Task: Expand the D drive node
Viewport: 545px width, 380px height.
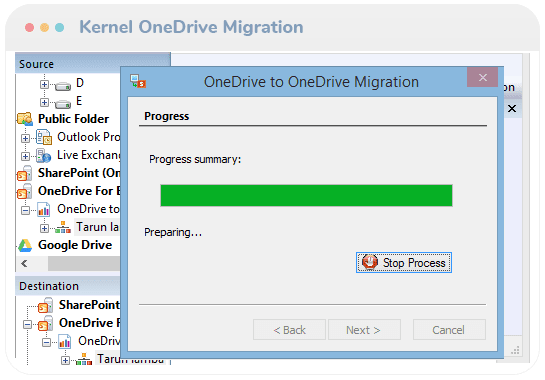Action: (44, 84)
